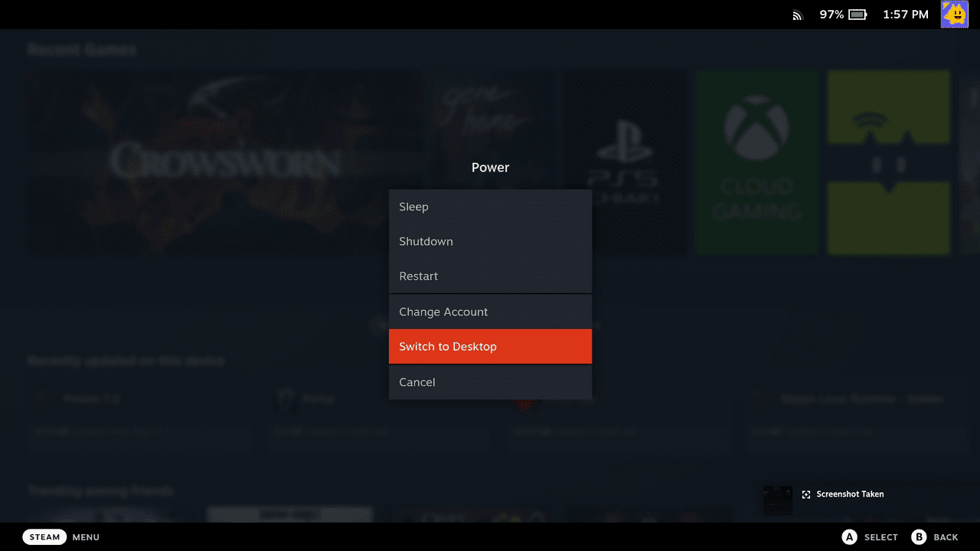Select the Xbox Cloud Gaming tile
The image size is (980, 551).
pyautogui.click(x=756, y=162)
